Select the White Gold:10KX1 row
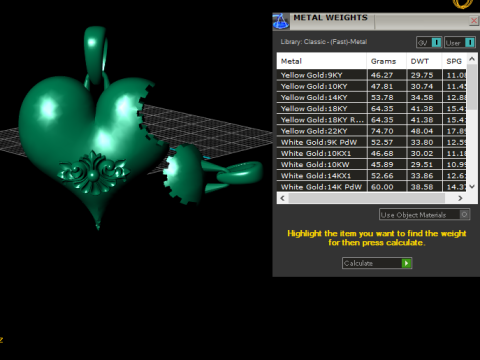Viewport: 480px width, 360px height. tap(372, 153)
